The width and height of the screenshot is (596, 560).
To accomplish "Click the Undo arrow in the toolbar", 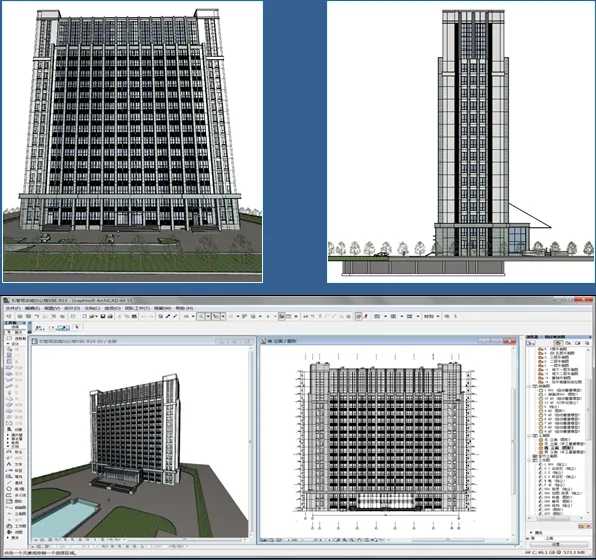I will click(x=144, y=316).
